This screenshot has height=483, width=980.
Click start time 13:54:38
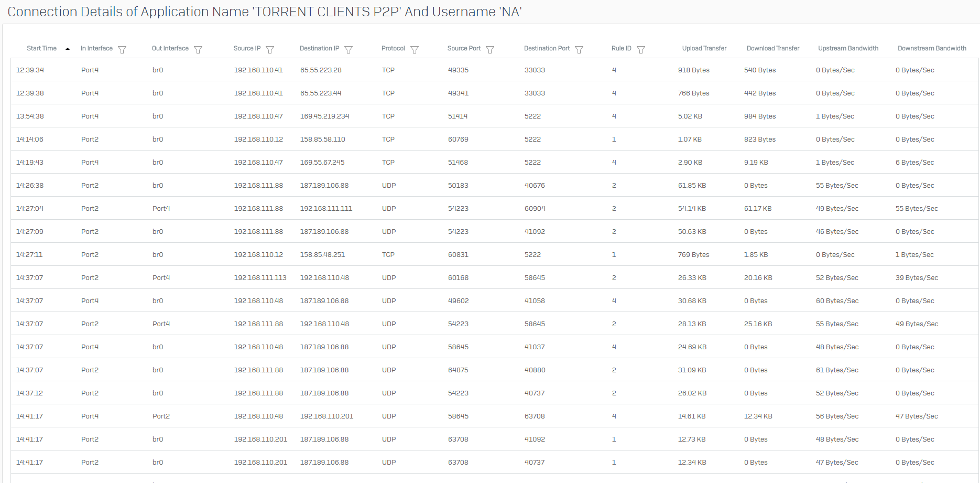[x=30, y=116]
